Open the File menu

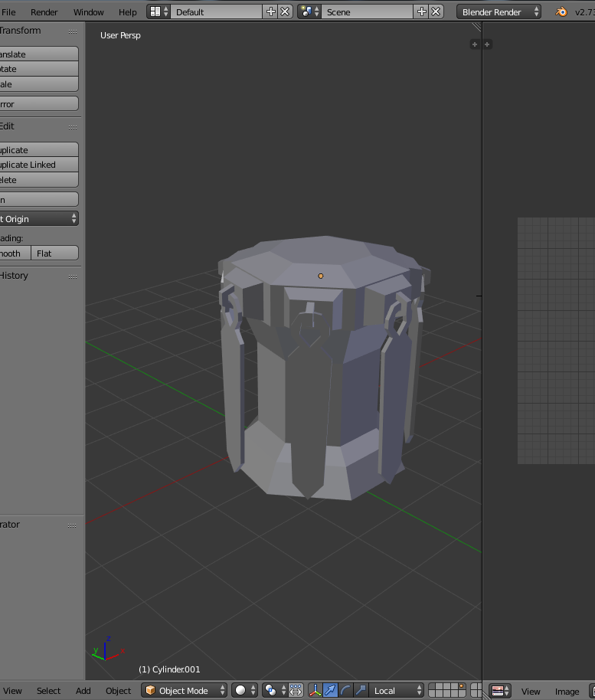click(8, 12)
